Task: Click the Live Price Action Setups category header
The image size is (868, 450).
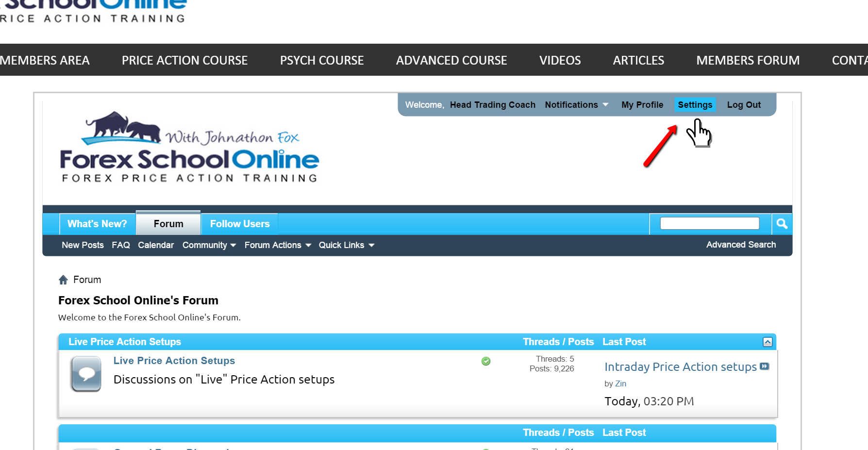Action: tap(125, 342)
